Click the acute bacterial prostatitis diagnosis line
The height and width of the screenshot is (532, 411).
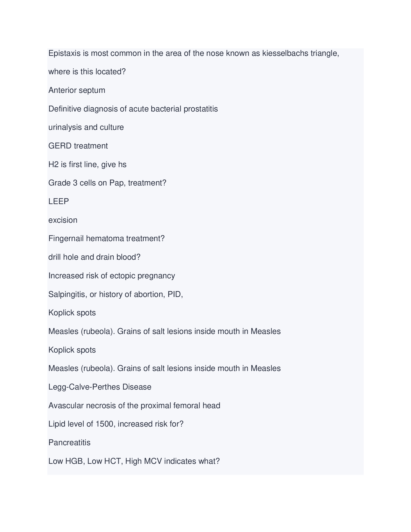tap(133, 109)
